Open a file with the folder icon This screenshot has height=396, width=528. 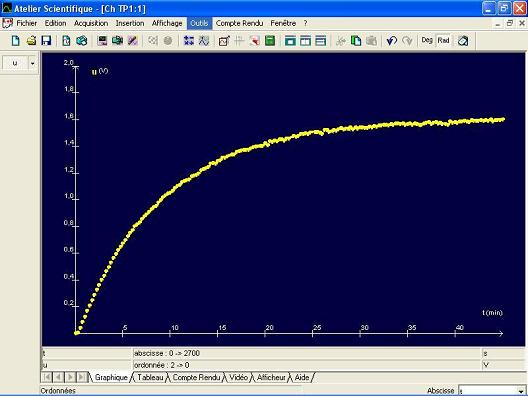coord(31,41)
